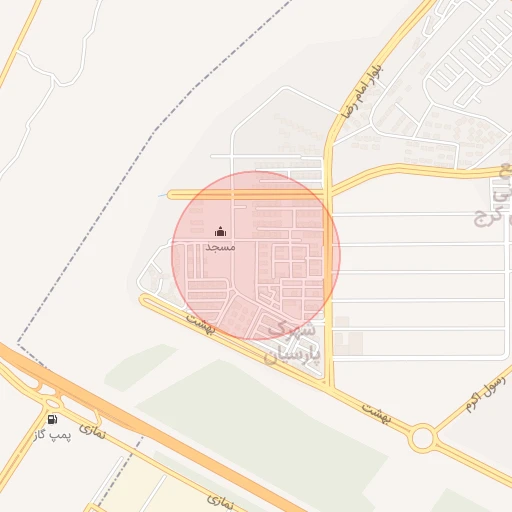Click the بهشت label near the roundabout
The image size is (512, 512).
(x=376, y=414)
